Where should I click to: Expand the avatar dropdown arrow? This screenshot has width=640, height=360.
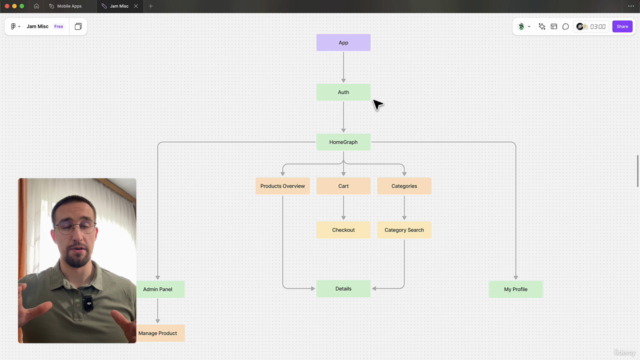coord(529,27)
